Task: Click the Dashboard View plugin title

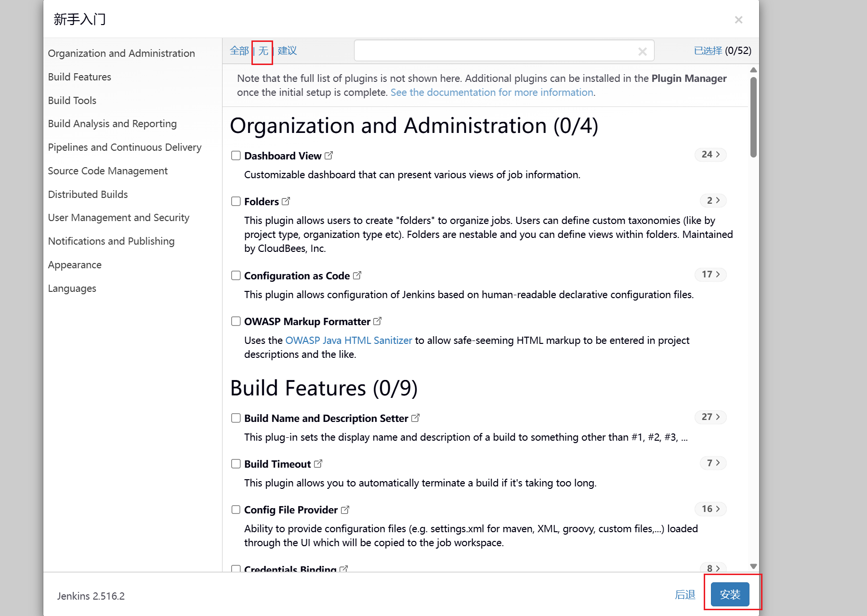Action: [283, 156]
